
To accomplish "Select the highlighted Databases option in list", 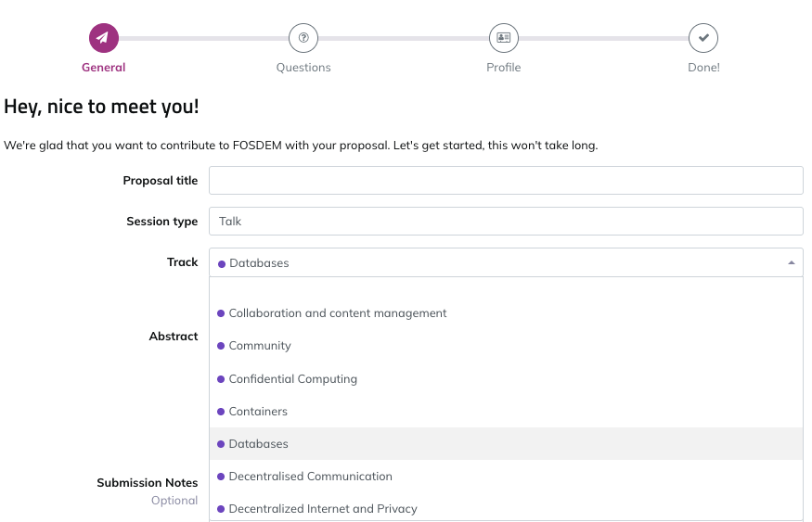I will pyautogui.click(x=506, y=444).
